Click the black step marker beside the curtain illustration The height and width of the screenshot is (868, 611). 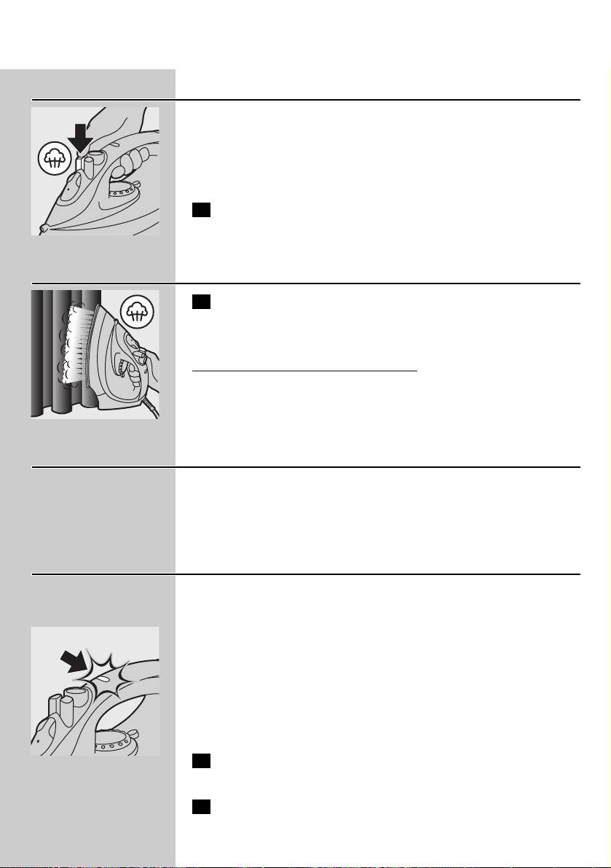pyautogui.click(x=201, y=301)
